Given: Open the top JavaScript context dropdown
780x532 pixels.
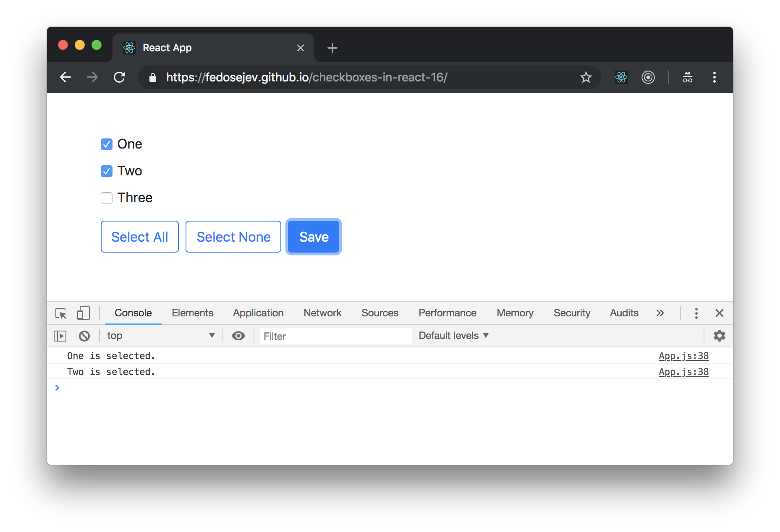Looking at the screenshot, I should point(161,336).
